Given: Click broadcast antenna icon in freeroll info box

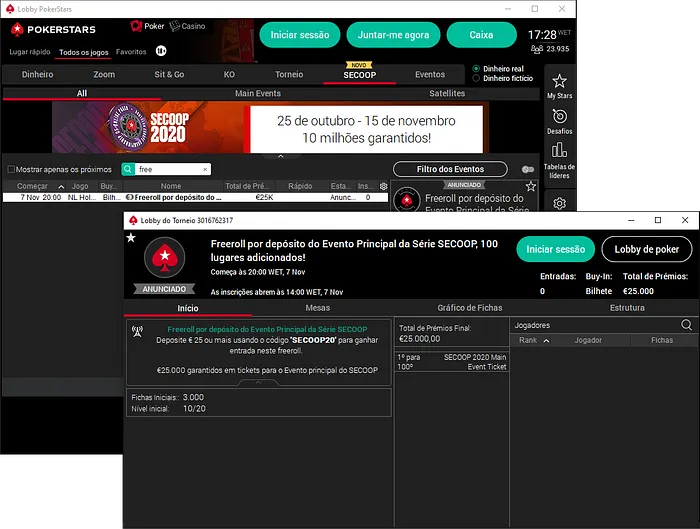Looking at the screenshot, I should pyautogui.click(x=137, y=331).
